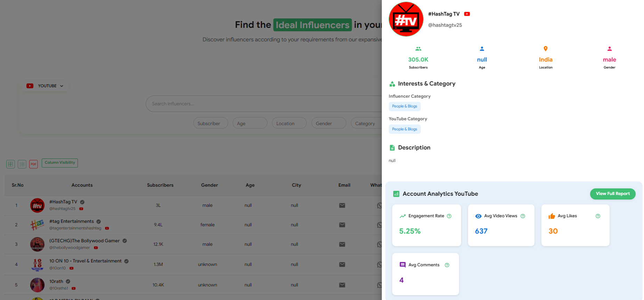Click the View Full Report button
This screenshot has height=300, width=644.
[x=613, y=194]
